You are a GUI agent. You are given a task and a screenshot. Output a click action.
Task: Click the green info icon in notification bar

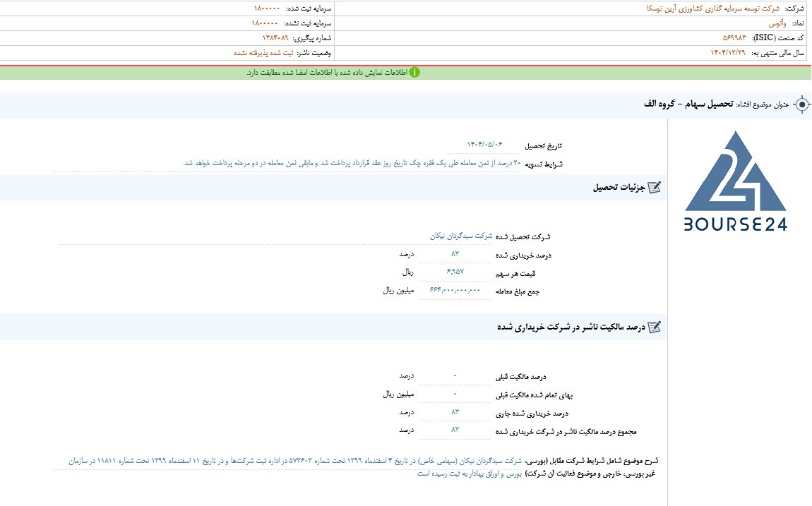(414, 73)
